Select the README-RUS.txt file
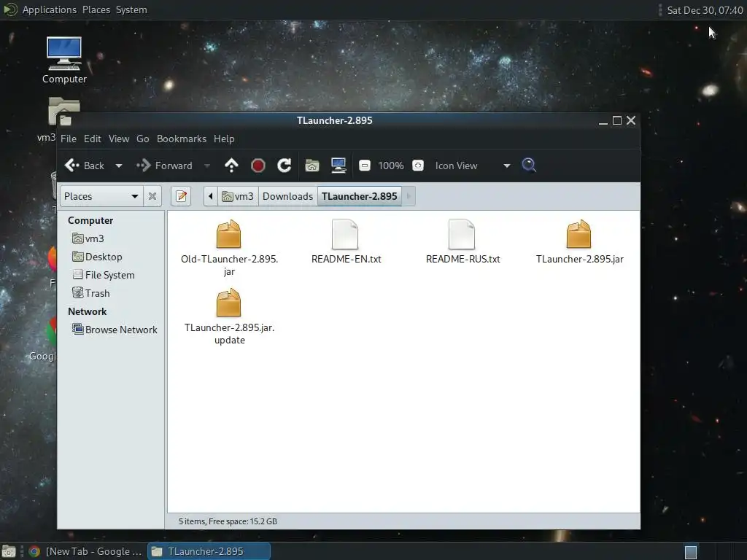The height and width of the screenshot is (560, 747). pos(463,242)
